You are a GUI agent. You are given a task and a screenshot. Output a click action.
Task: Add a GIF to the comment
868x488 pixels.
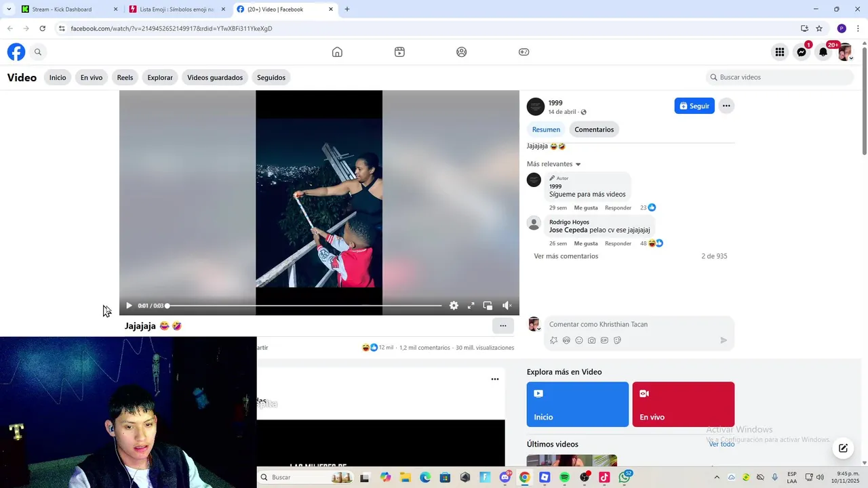tap(604, 340)
